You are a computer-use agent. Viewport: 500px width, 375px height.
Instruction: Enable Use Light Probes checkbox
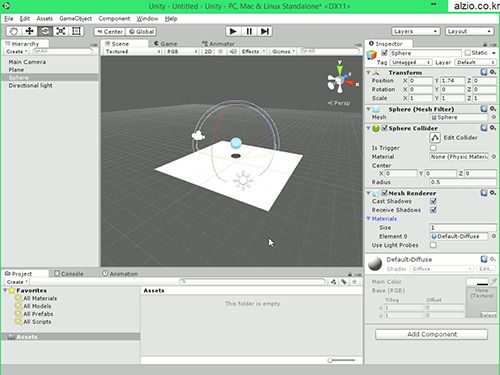[x=433, y=245]
